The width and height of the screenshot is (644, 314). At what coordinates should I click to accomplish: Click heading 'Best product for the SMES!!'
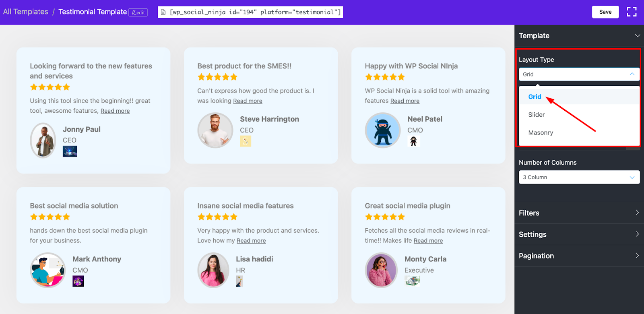(x=244, y=66)
